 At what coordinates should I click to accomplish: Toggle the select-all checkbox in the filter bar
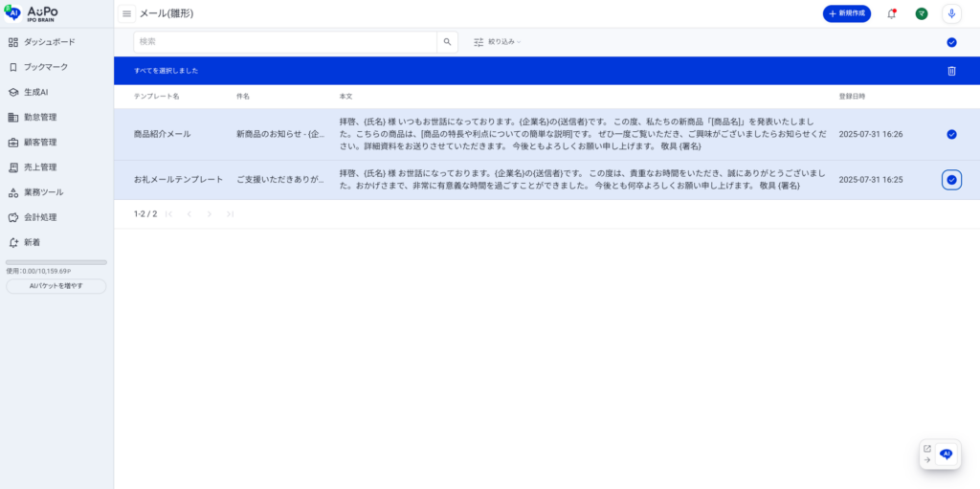(951, 42)
